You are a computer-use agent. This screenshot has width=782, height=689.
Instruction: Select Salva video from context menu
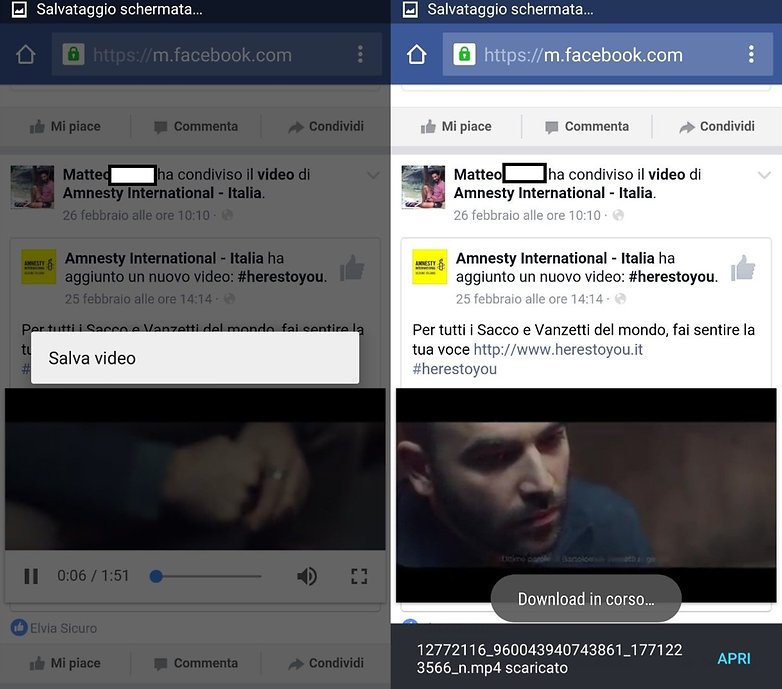[x=195, y=358]
